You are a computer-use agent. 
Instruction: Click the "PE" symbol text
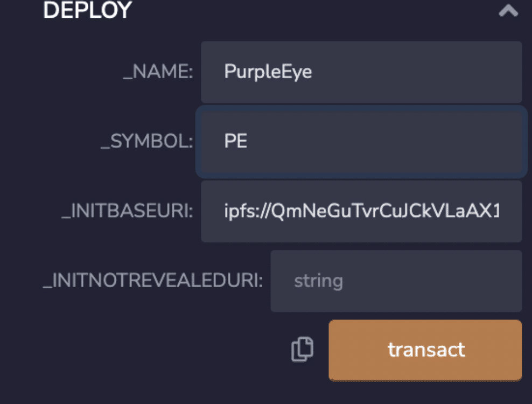coord(235,142)
